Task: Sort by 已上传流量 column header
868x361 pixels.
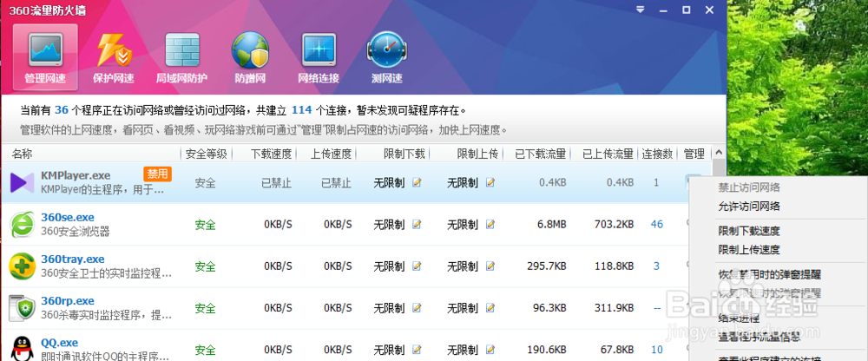Action: pos(608,154)
